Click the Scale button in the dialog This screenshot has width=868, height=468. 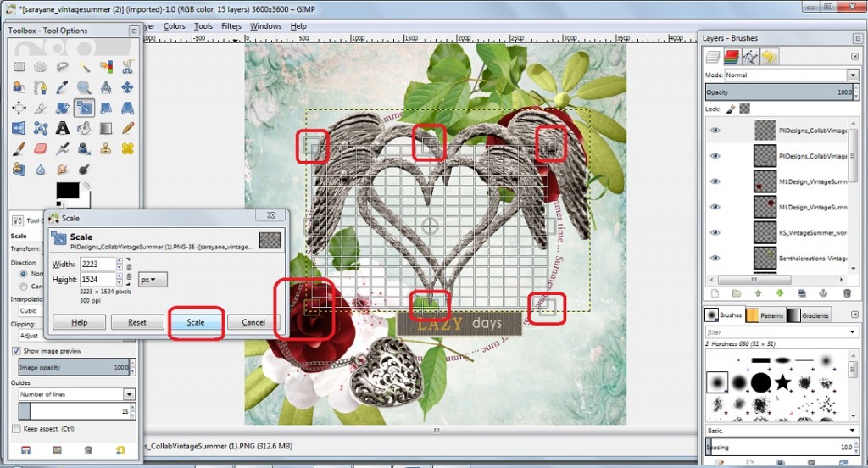[x=196, y=322]
